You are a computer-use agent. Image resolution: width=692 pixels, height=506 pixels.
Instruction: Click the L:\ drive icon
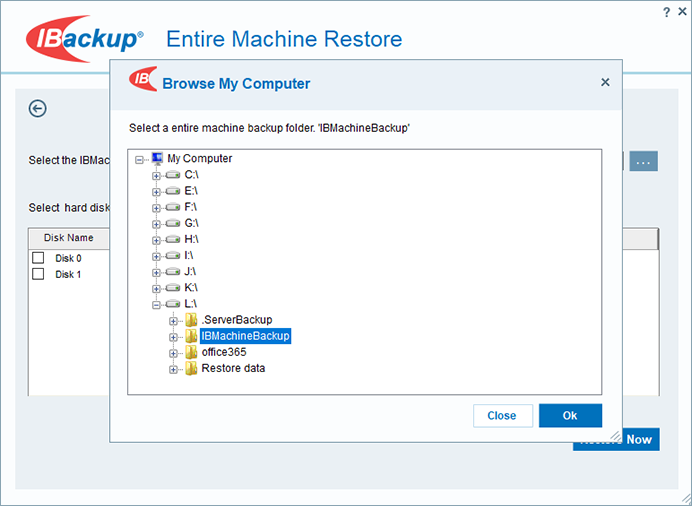click(173, 304)
